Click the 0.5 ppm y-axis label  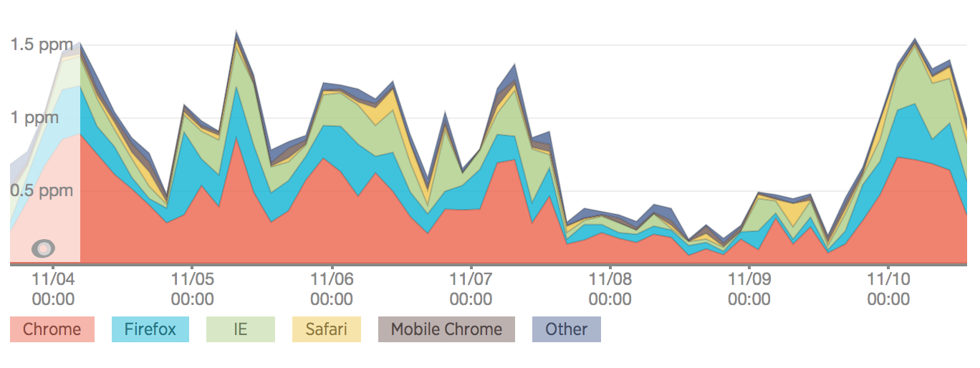click(42, 190)
